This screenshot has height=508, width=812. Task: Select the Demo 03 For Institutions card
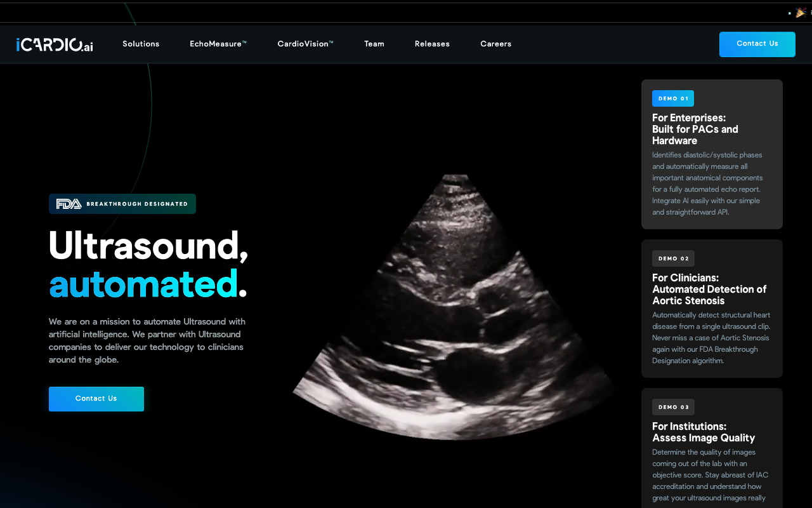(712, 448)
